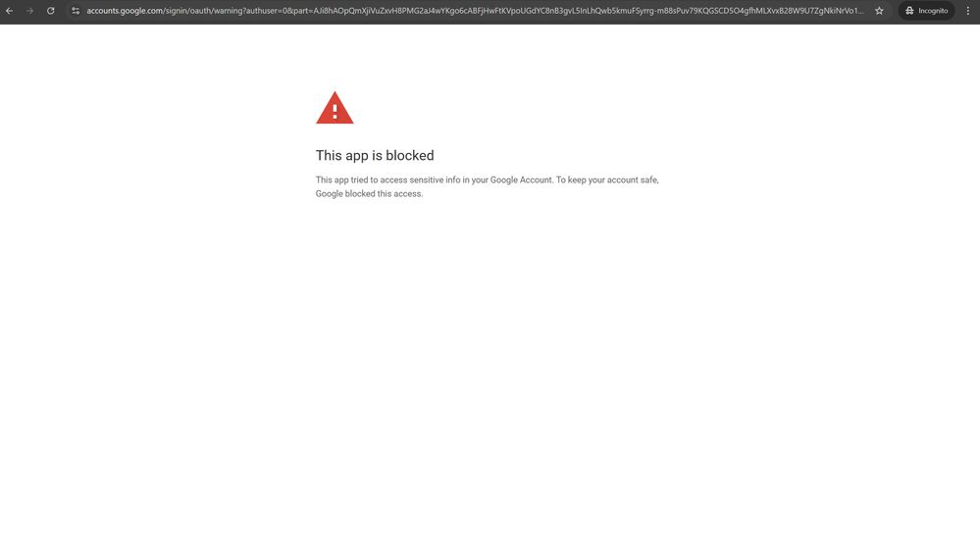Click the text "This app tried to access sensitive info"
980x557 pixels.
388,179
